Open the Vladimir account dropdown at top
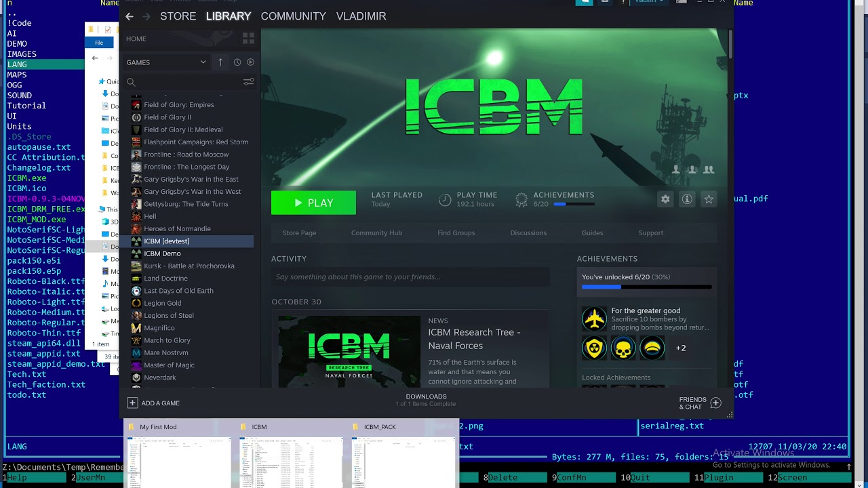The height and width of the screenshot is (488, 868). pyautogui.click(x=649, y=2)
